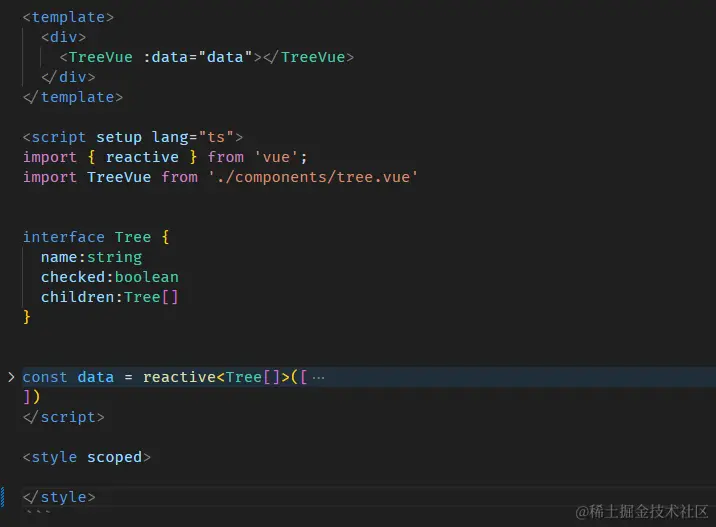Click the closing </script> tag
This screenshot has width=716, height=527.
pos(63,417)
